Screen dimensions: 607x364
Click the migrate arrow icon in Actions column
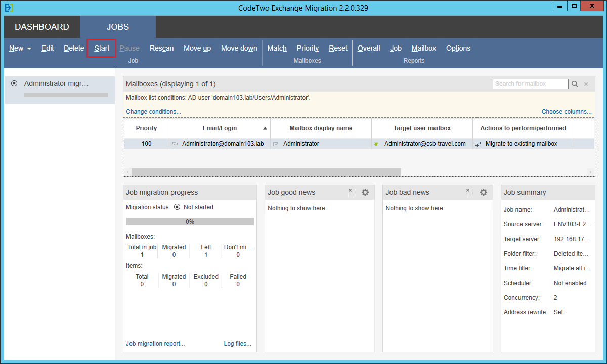[x=479, y=144]
